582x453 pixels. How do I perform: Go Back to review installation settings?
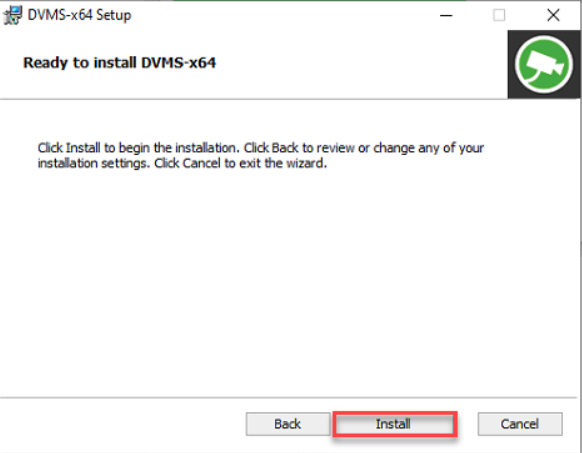[288, 424]
